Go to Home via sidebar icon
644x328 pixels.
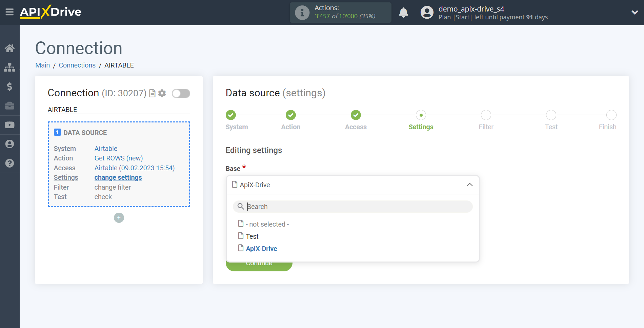(x=9, y=48)
